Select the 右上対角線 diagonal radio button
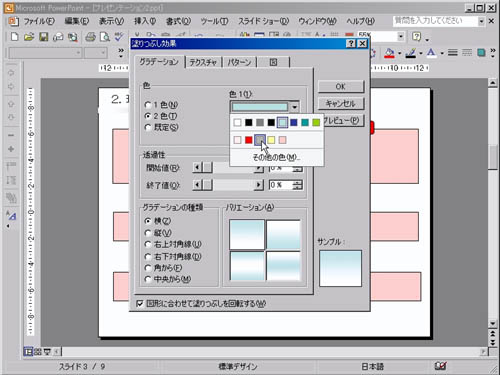 (x=148, y=244)
